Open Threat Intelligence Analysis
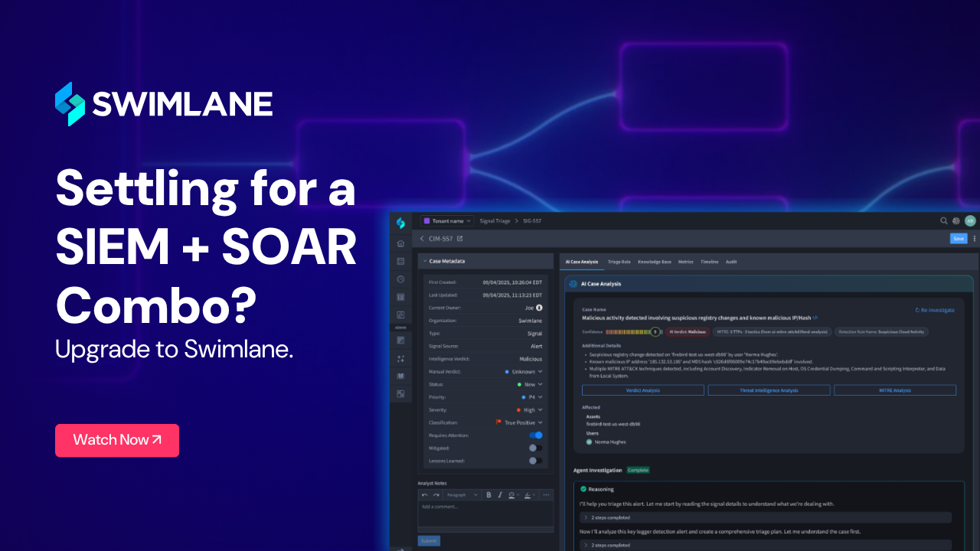Image resolution: width=980 pixels, height=551 pixels. click(769, 390)
